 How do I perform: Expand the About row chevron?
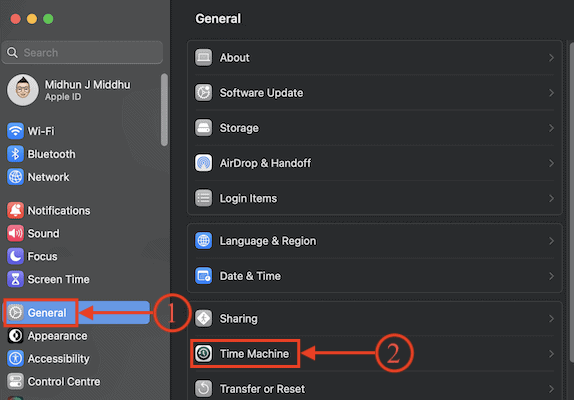click(551, 58)
